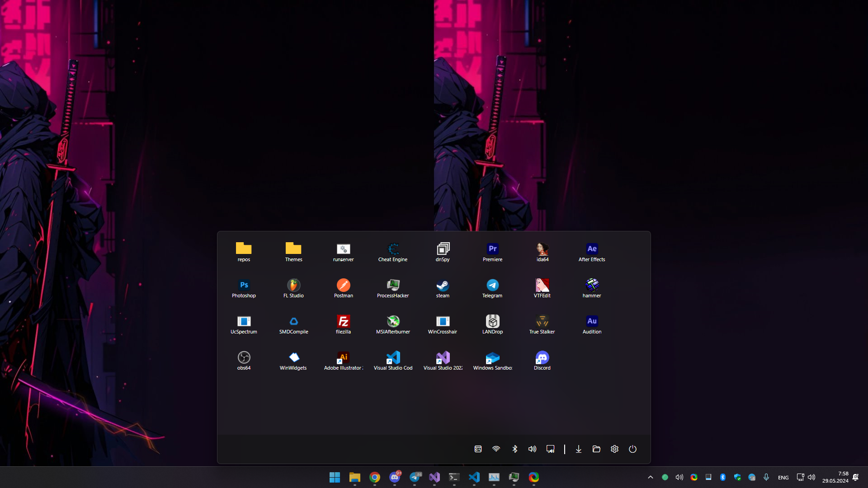Image resolution: width=868 pixels, height=488 pixels.
Task: Launch True Stalker
Action: tap(542, 324)
